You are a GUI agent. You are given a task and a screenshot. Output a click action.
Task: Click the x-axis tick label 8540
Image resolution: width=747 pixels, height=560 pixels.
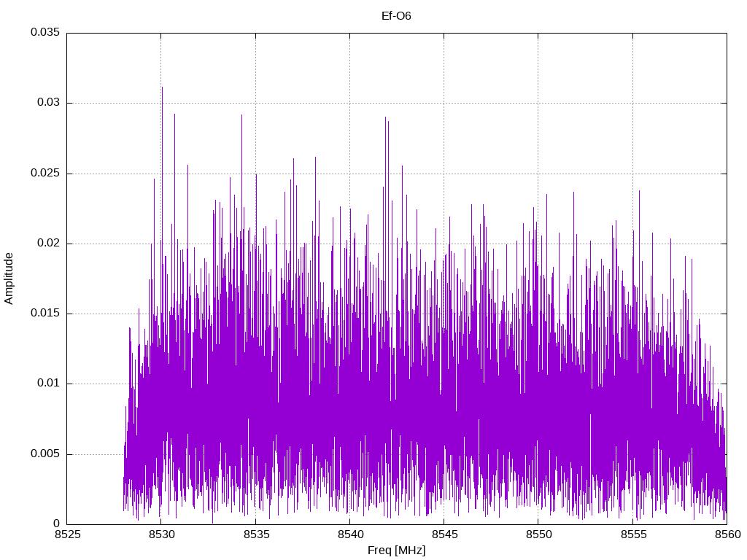coord(350,534)
